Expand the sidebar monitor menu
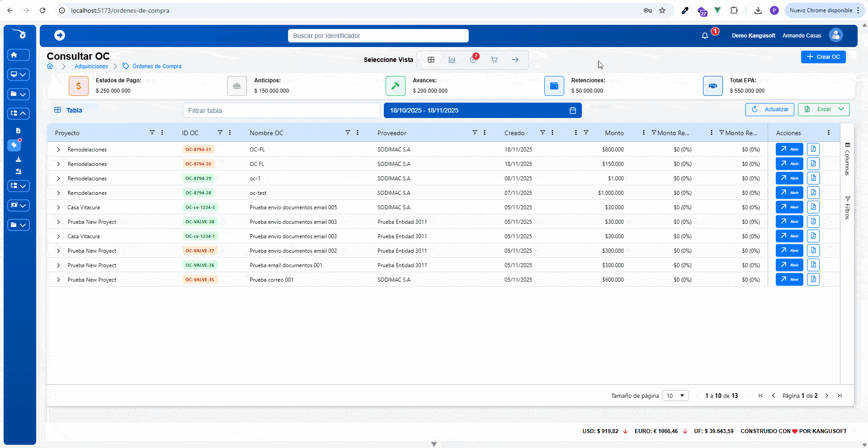The width and height of the screenshot is (868, 448). click(x=19, y=75)
